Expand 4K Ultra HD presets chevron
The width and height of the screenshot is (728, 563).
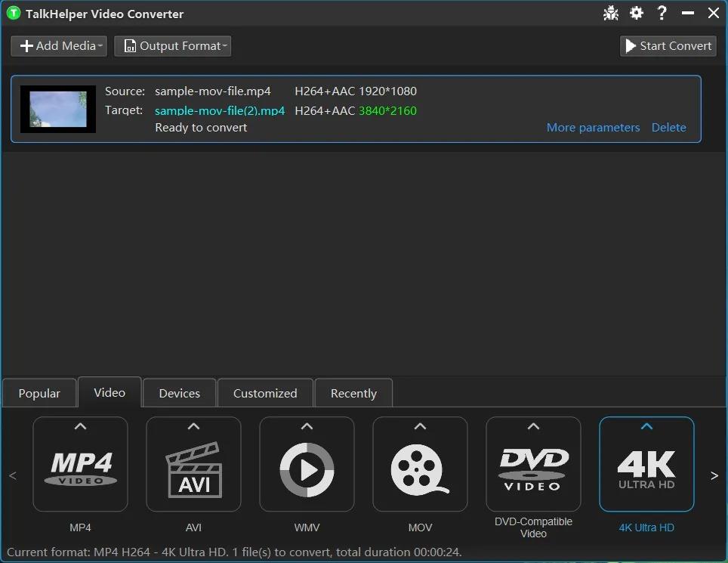pos(646,426)
